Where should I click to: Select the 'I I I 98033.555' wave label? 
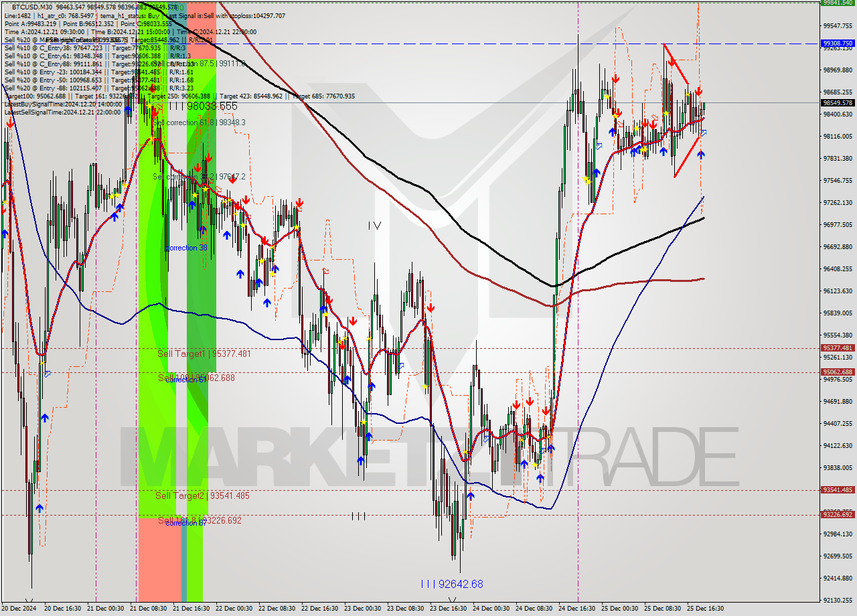203,106
